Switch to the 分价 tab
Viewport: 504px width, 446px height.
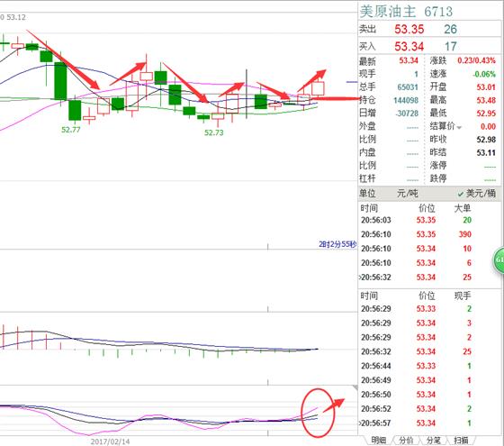[x=406, y=440]
